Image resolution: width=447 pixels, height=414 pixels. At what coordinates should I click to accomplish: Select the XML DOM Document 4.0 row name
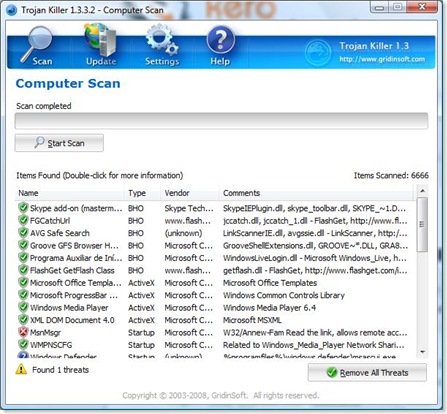point(72,320)
